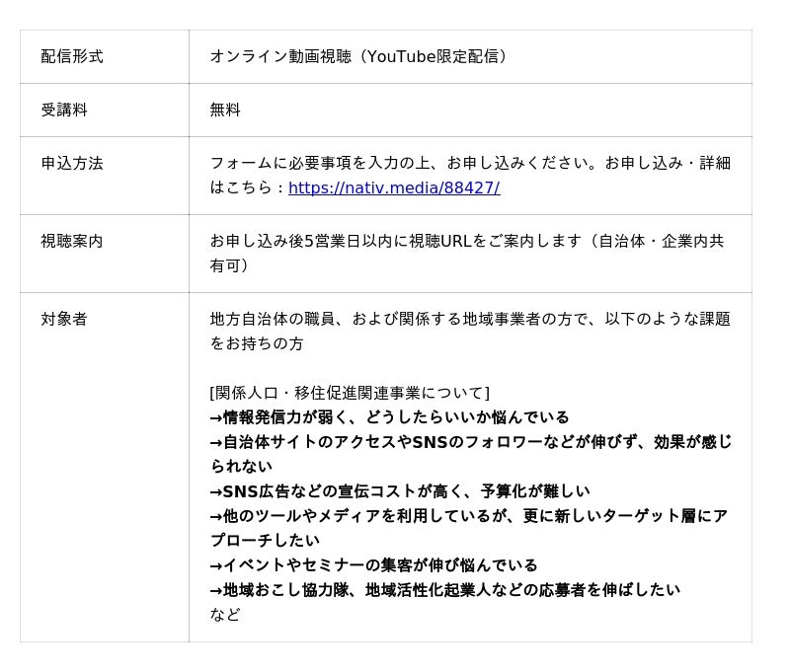Screen dimensions: 790x672
Task: Click the trailing など text
Action: point(225,615)
